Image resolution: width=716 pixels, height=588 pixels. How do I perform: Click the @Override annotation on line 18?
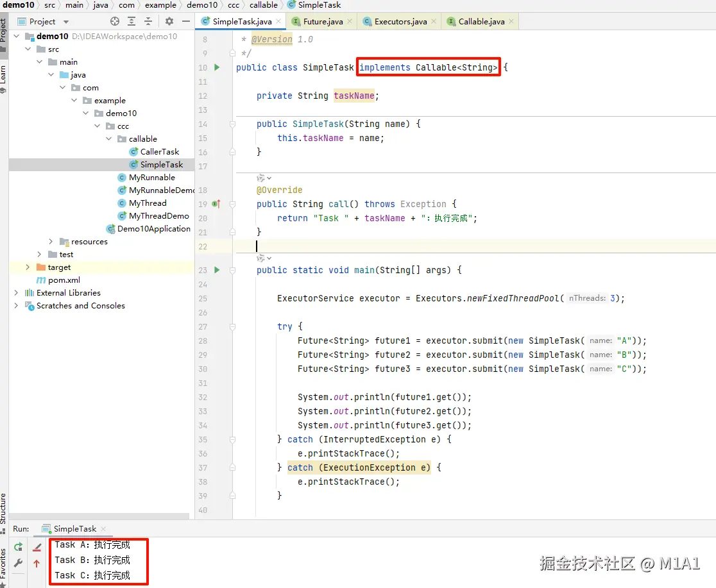280,190
